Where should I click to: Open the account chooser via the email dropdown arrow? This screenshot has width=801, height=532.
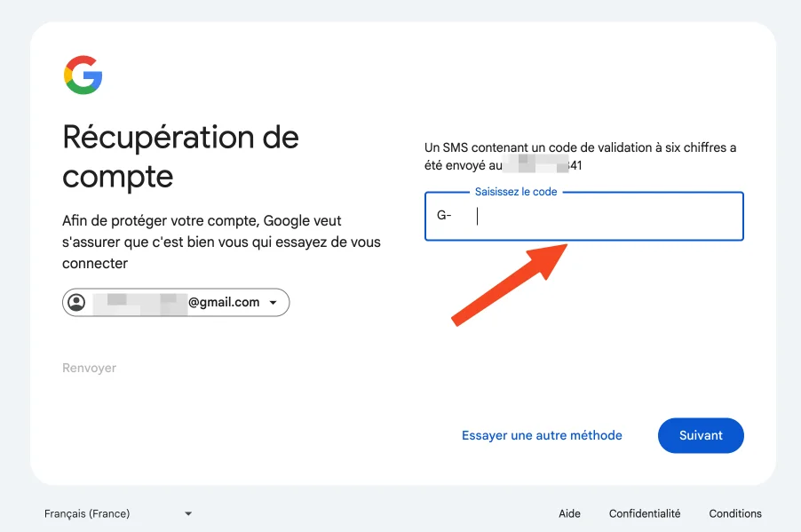[x=273, y=302]
